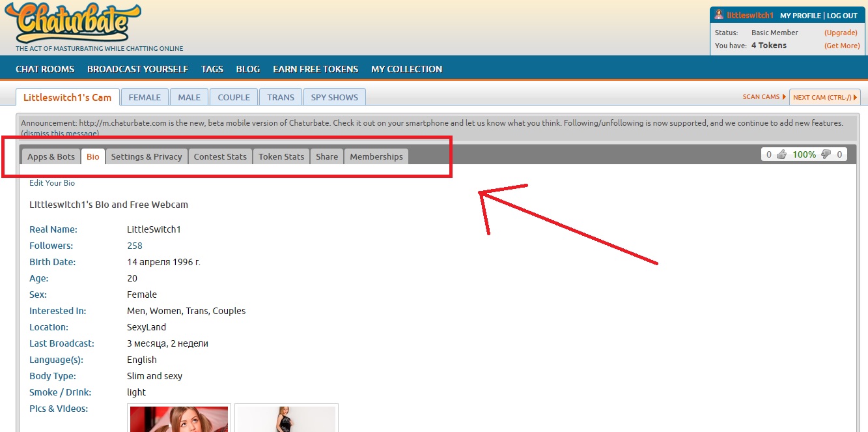Click the Birth Date value
The height and width of the screenshot is (432, 868).
click(163, 262)
